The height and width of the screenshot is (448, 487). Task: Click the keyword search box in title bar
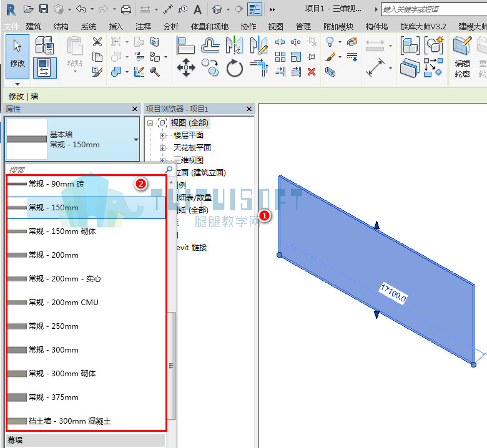(434, 9)
